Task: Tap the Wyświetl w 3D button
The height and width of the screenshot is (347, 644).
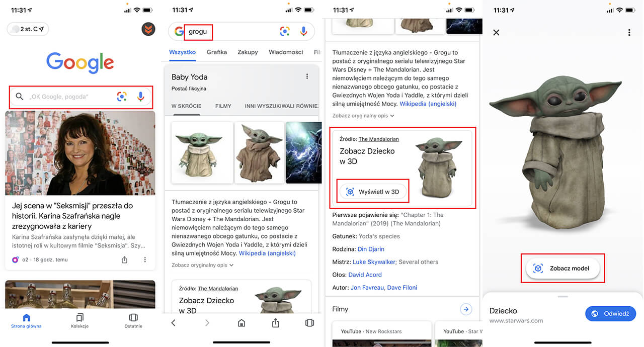Action: click(x=373, y=192)
